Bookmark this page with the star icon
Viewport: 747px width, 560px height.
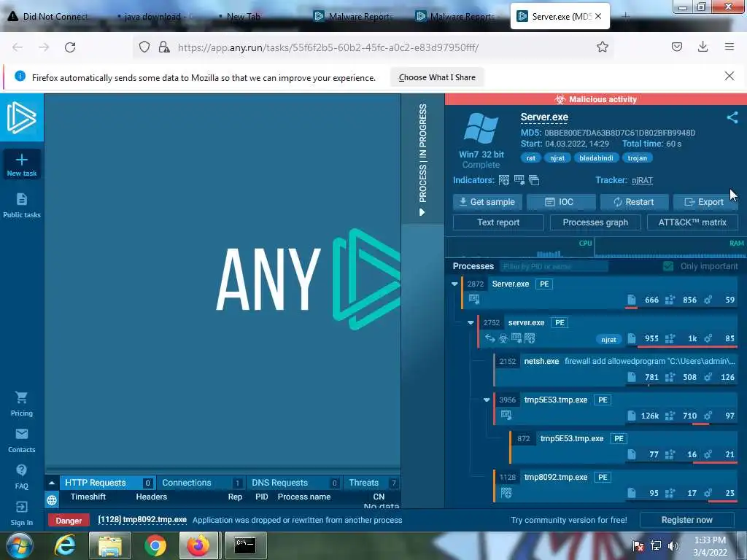tap(602, 47)
